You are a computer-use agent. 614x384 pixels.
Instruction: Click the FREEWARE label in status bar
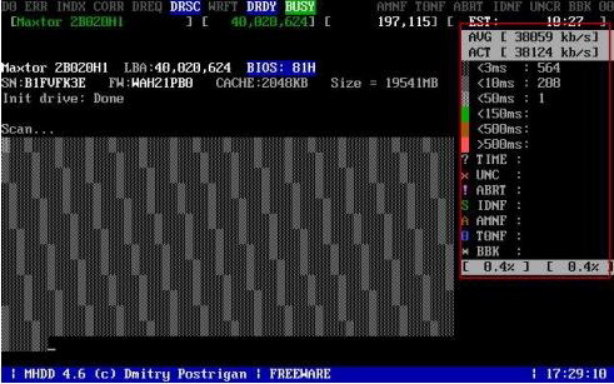point(300,374)
